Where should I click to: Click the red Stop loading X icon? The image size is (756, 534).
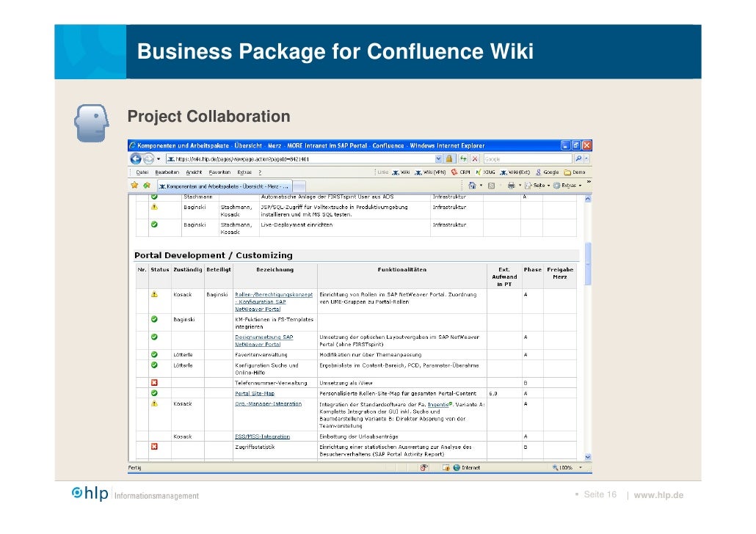click(475, 158)
